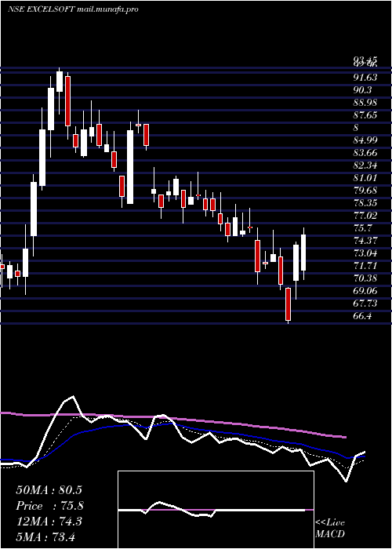Click the NSE EXCELSOFT chart title

(x=73, y=9)
